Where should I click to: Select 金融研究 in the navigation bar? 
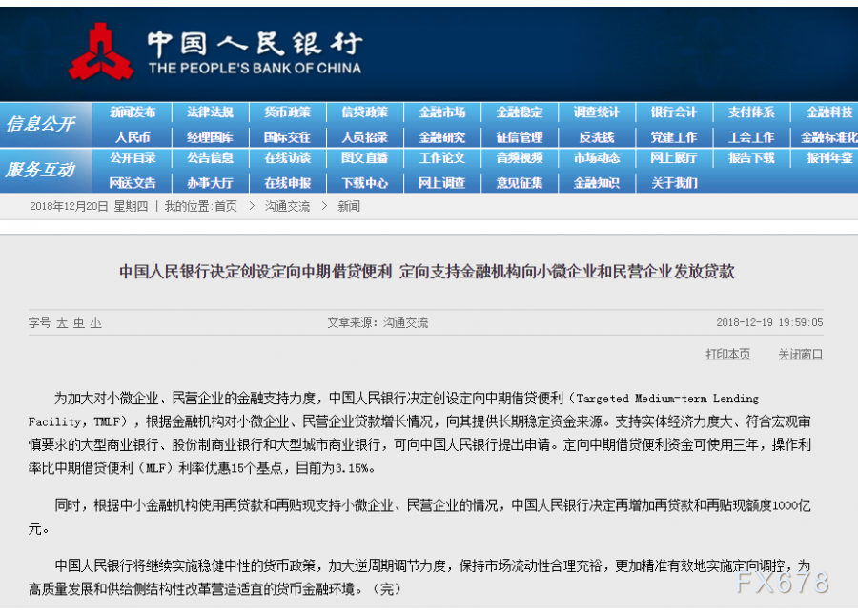point(442,137)
